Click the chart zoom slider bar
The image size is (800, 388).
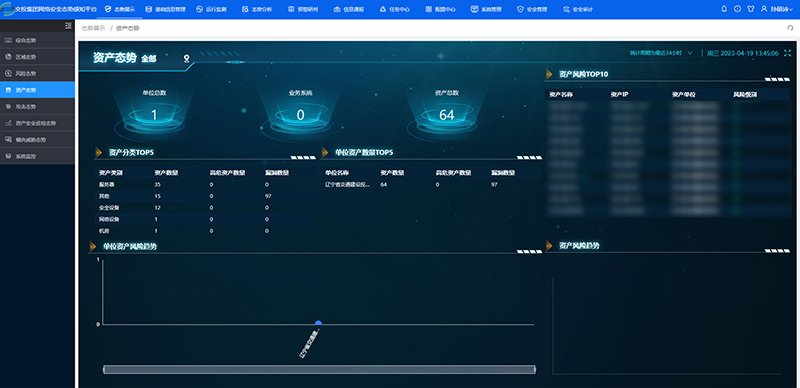tap(319, 370)
